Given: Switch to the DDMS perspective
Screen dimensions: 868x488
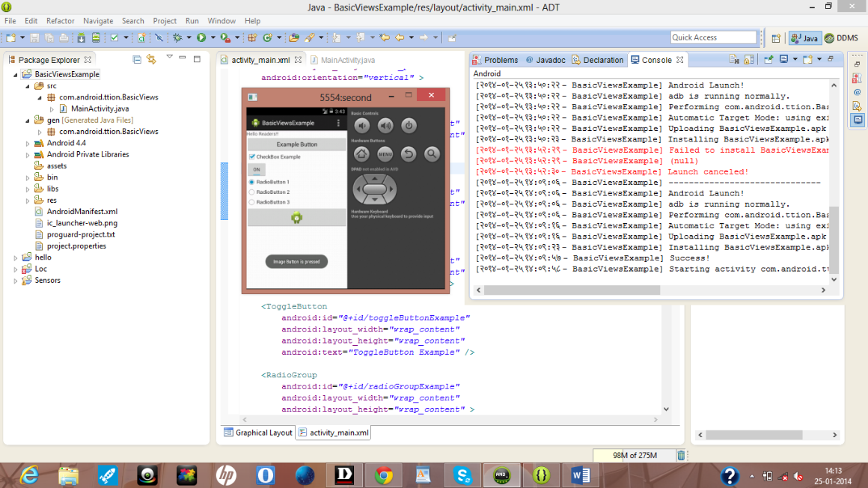Looking at the screenshot, I should 841,37.
